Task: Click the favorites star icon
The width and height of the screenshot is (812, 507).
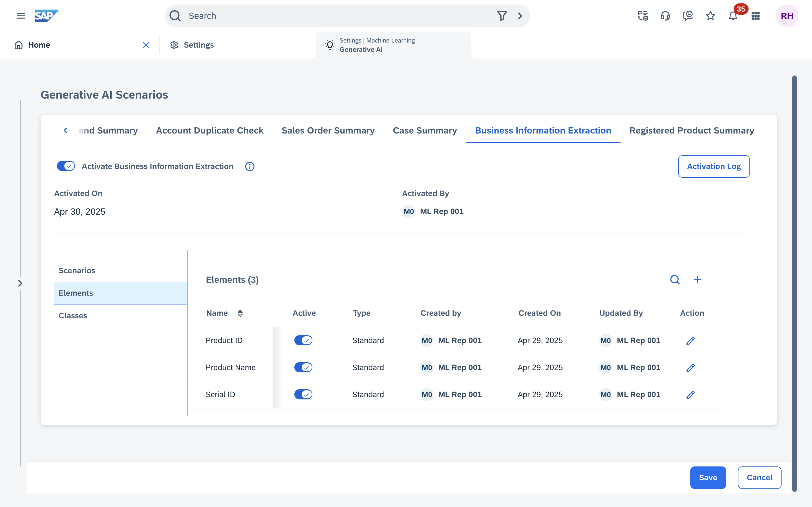Action: (x=710, y=16)
